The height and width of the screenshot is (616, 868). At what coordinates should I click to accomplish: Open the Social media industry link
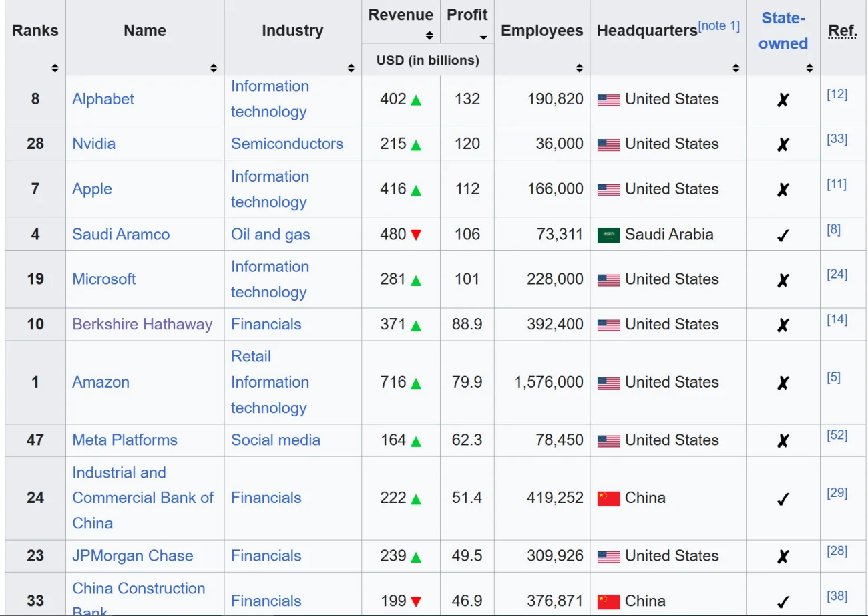click(276, 440)
